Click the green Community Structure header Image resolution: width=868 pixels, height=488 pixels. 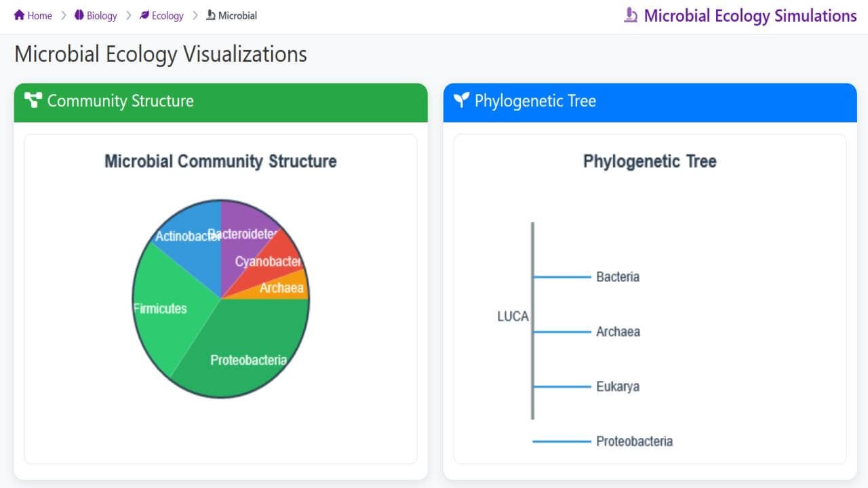click(x=220, y=102)
